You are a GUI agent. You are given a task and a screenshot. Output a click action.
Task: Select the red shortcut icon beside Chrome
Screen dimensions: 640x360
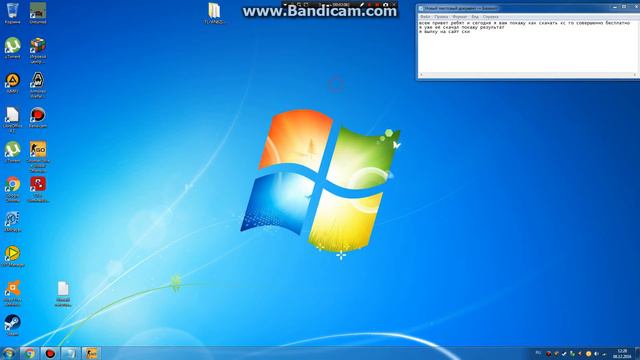coord(38,189)
